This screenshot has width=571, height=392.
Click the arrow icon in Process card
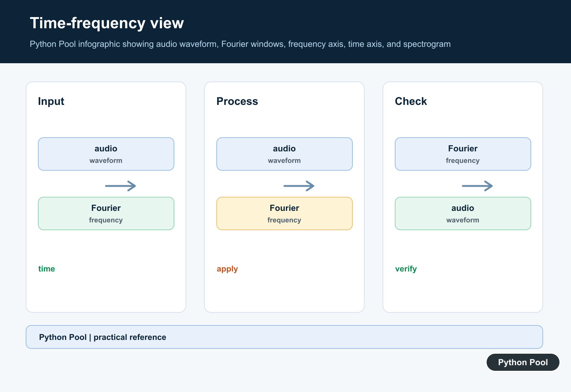click(x=299, y=186)
